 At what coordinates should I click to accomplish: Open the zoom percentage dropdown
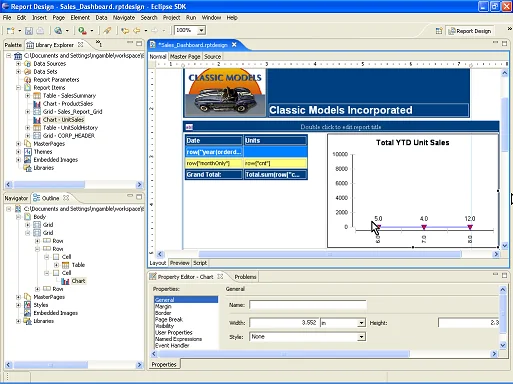201,30
